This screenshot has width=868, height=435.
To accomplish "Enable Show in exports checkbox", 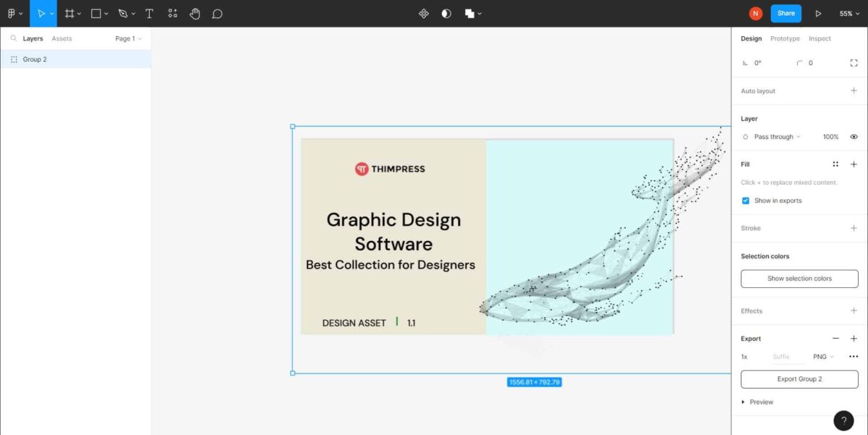I will [x=746, y=200].
